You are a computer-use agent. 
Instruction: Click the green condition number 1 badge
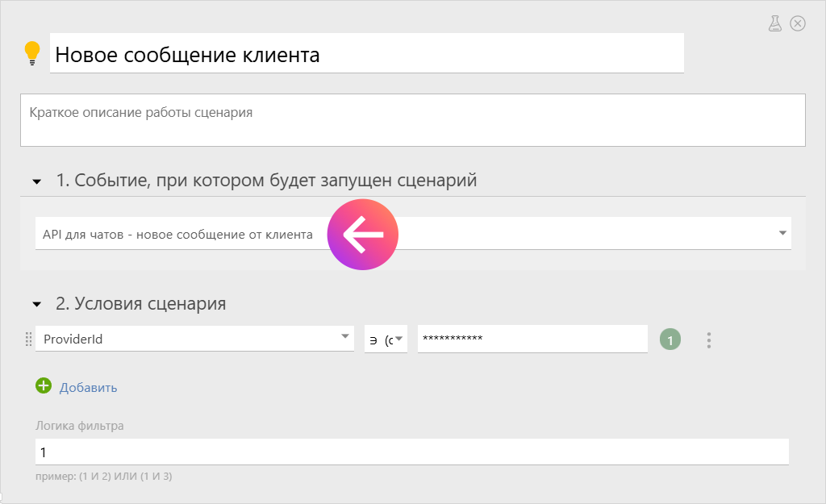click(x=670, y=340)
